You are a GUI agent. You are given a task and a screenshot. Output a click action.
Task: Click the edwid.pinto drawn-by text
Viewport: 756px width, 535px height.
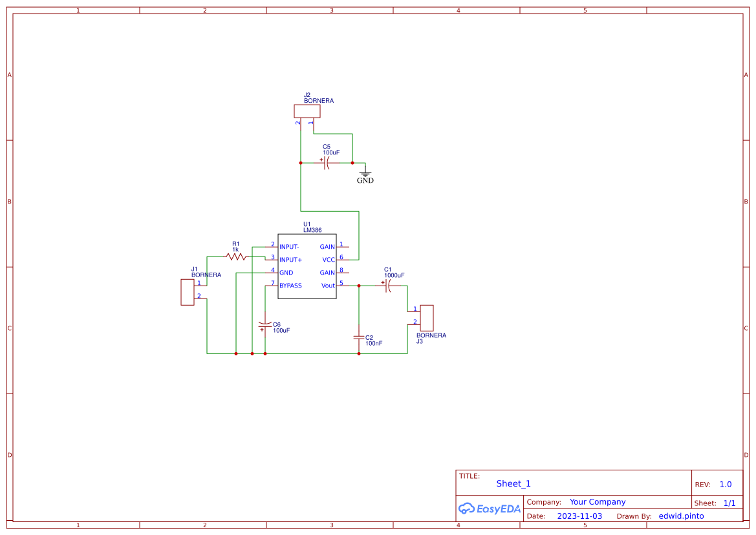681,516
